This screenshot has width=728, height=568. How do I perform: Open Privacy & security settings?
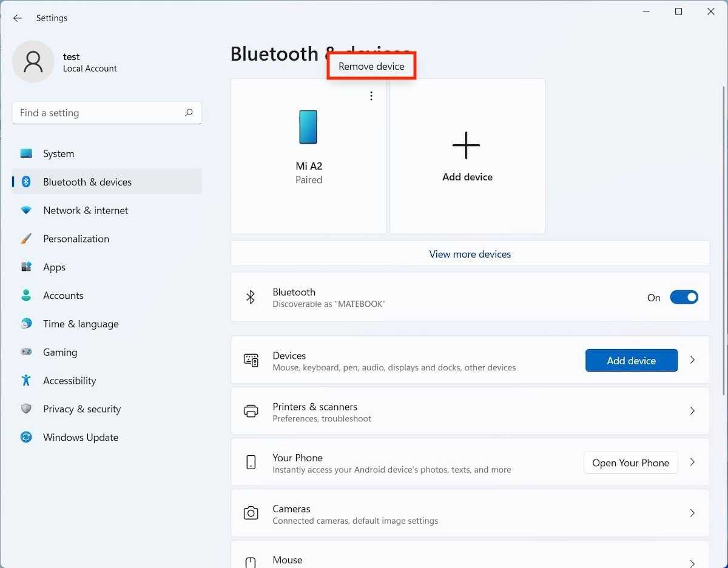tap(81, 409)
